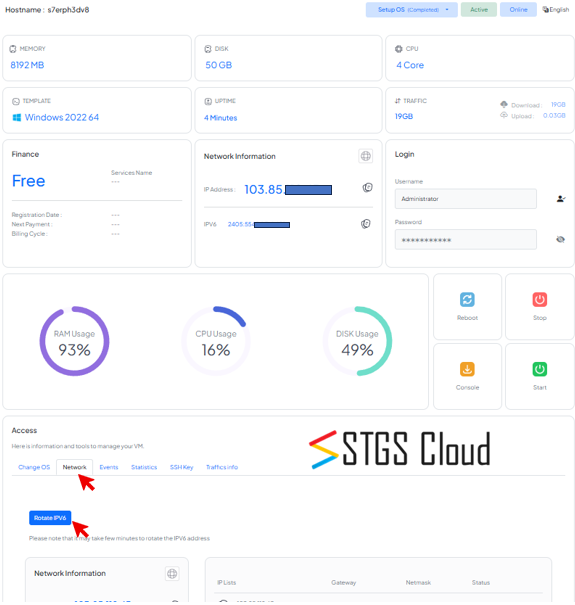Click the red Stop power icon
The image size is (575, 605).
point(539,299)
